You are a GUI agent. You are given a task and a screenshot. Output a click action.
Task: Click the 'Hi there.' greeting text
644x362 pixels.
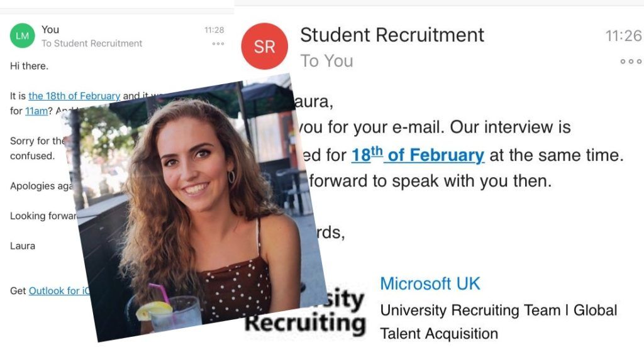[29, 66]
